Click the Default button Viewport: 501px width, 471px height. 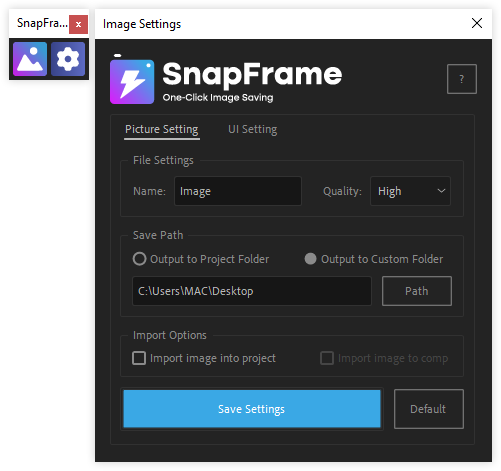coord(428,409)
